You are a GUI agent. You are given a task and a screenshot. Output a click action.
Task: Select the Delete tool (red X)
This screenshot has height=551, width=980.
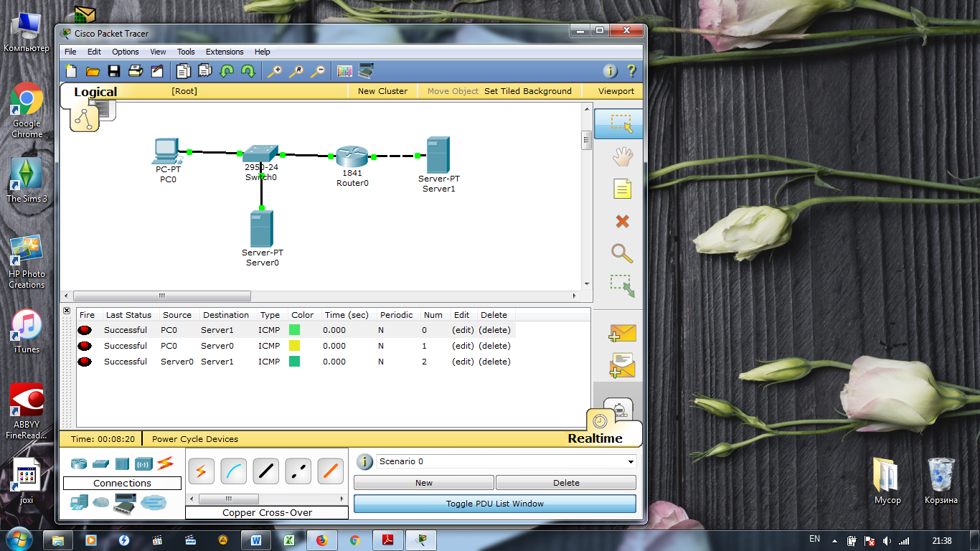pyautogui.click(x=622, y=222)
